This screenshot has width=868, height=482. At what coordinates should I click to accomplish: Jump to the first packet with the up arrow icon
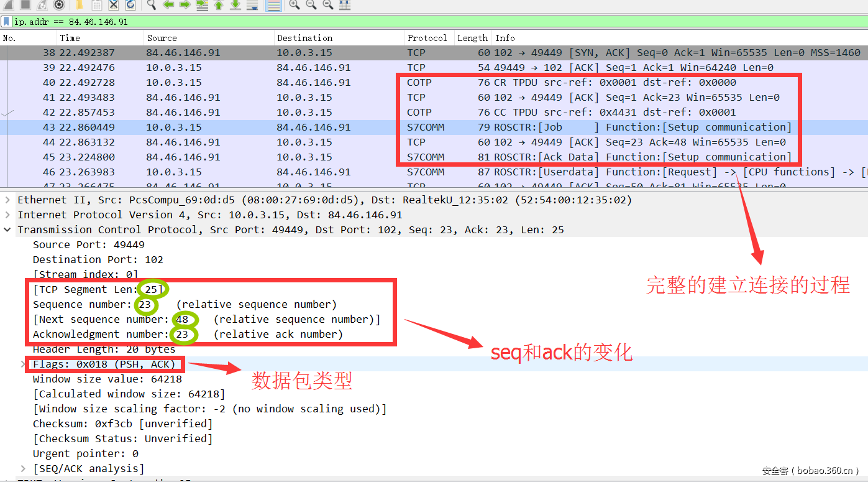coord(217,6)
